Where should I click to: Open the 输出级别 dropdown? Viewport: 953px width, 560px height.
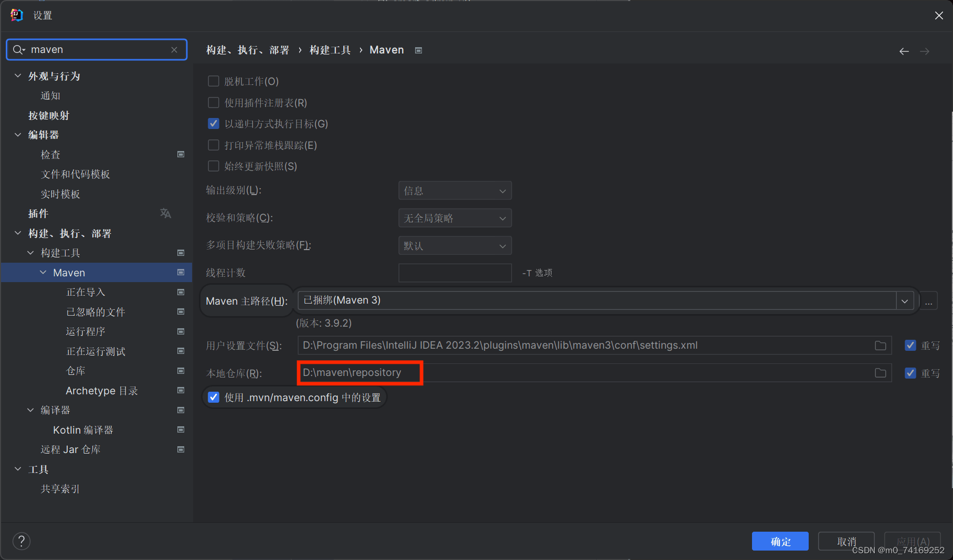pos(454,190)
